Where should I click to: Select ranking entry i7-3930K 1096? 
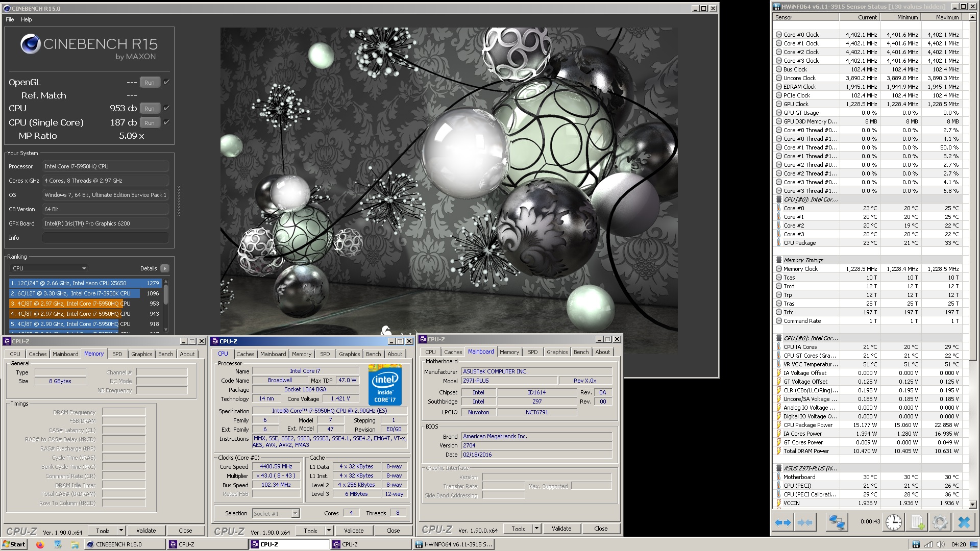(85, 293)
